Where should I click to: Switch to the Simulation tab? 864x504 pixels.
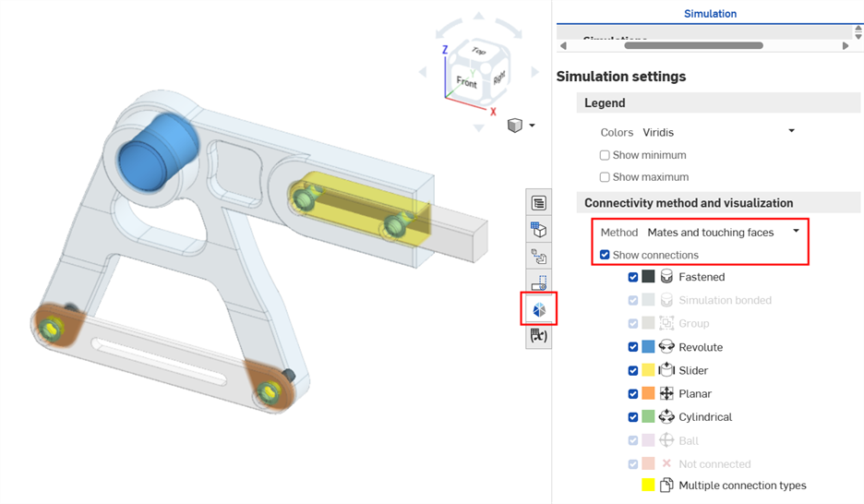(709, 14)
